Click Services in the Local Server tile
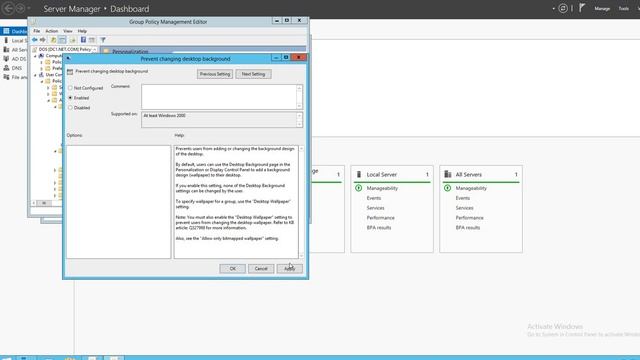The width and height of the screenshot is (640, 360). [375, 208]
